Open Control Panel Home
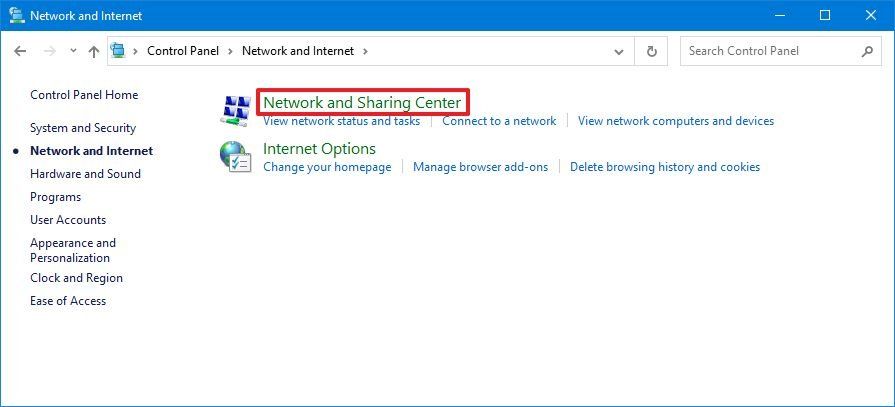The image size is (895, 407). [x=84, y=95]
